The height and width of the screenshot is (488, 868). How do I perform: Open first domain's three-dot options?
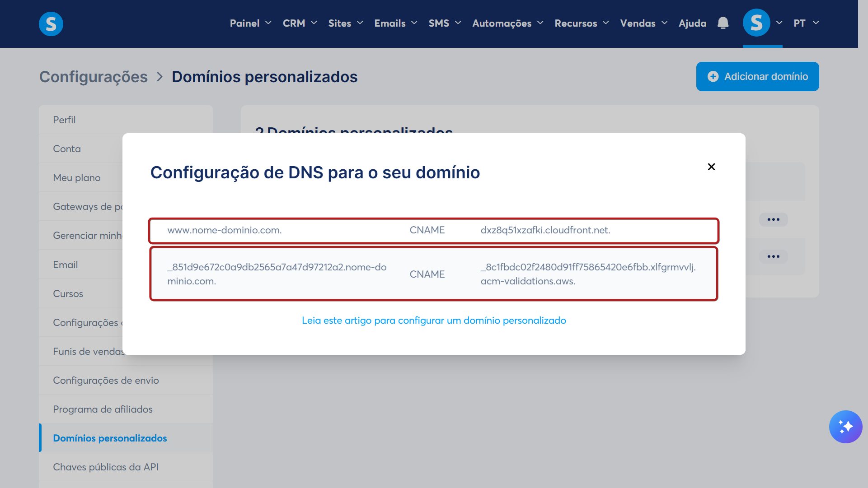click(773, 220)
